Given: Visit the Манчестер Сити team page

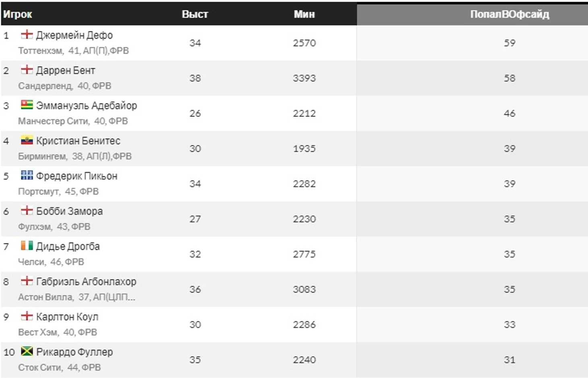Looking at the screenshot, I should (x=53, y=121).
